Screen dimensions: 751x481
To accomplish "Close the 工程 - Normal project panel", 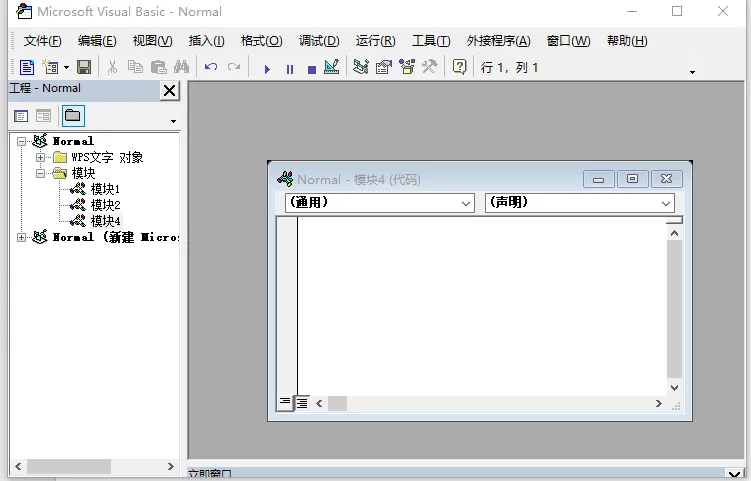I will coord(170,91).
